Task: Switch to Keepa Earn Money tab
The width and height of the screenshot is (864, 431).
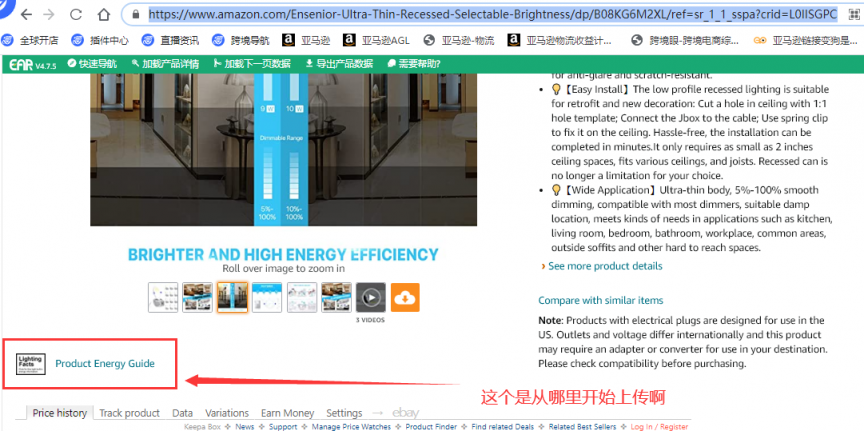Action: (x=288, y=413)
